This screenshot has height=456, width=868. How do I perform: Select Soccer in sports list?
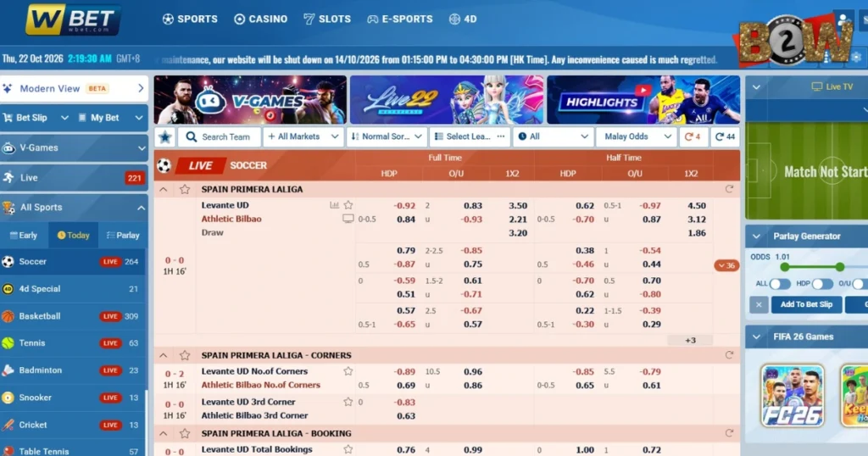73,262
